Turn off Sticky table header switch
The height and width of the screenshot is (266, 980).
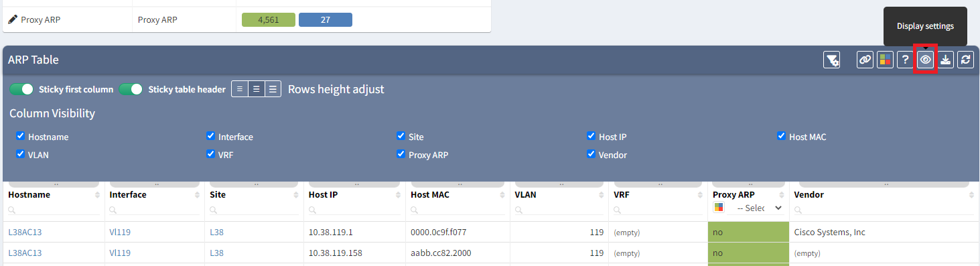tap(131, 89)
